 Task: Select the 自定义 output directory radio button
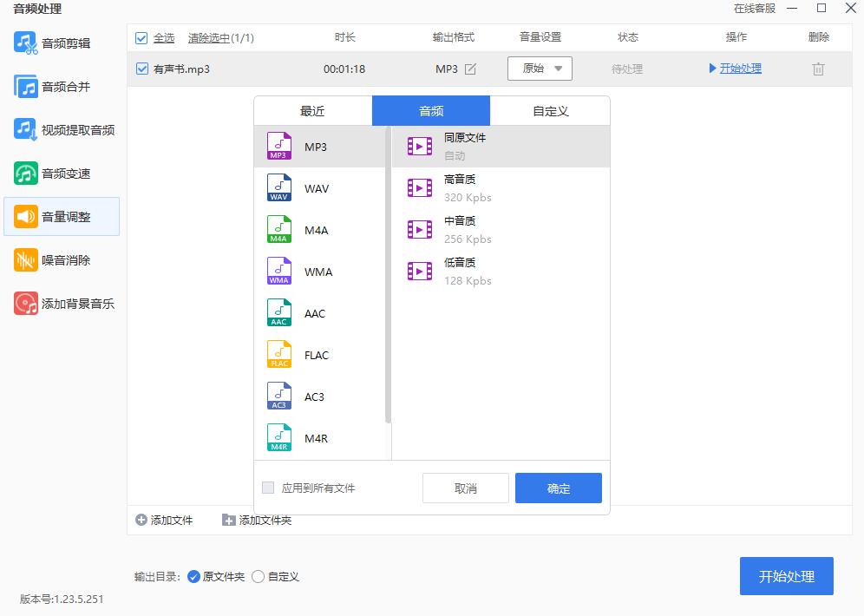pos(258,575)
